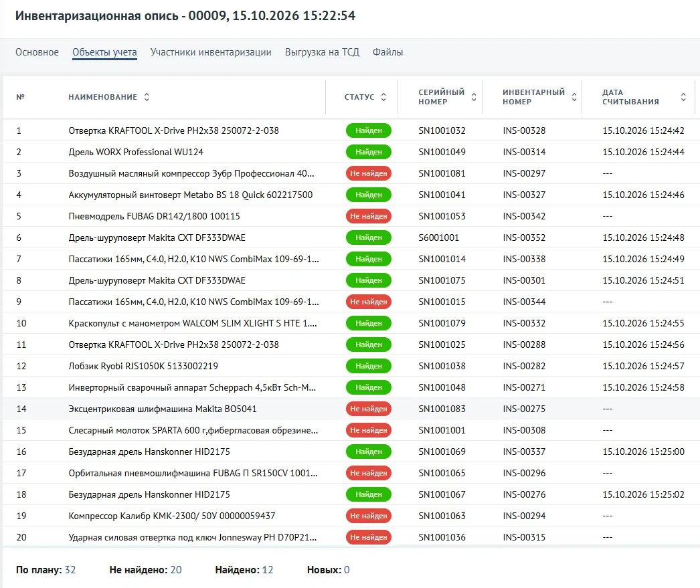
Task: Click Найден badge for Отвертка KRAFTOOL row 1
Action: tap(368, 130)
